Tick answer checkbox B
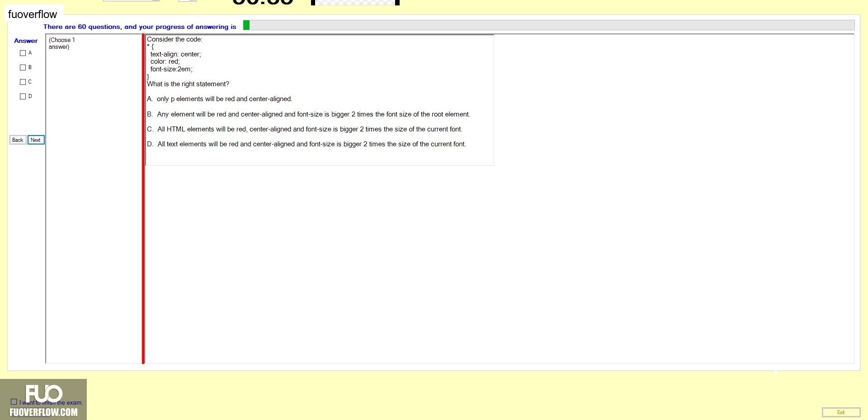The width and height of the screenshot is (868, 420). 23,68
